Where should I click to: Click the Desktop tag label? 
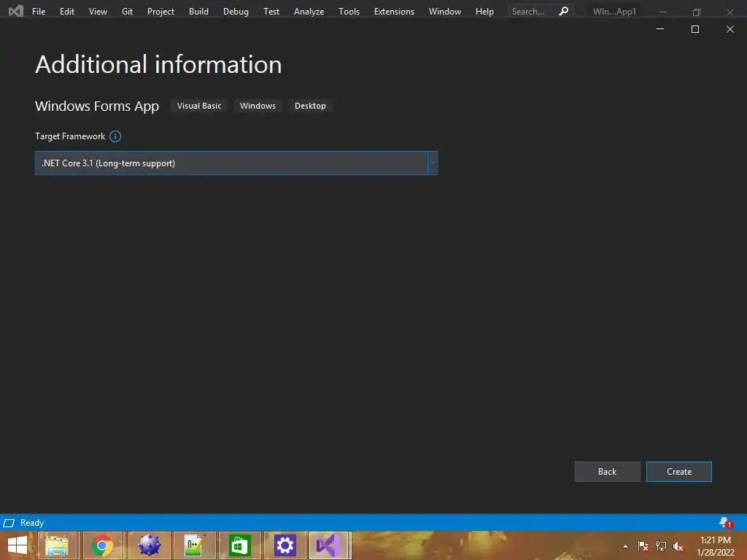(x=310, y=106)
